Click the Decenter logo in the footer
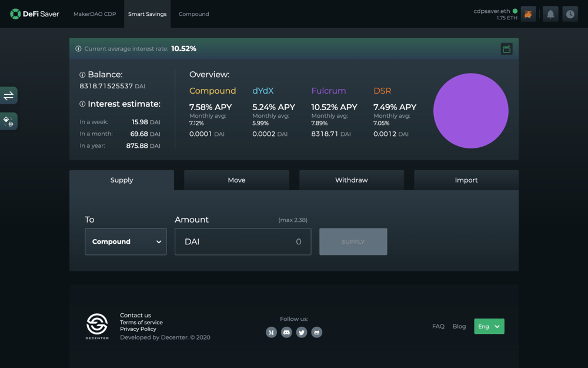The image size is (588, 368). (96, 326)
